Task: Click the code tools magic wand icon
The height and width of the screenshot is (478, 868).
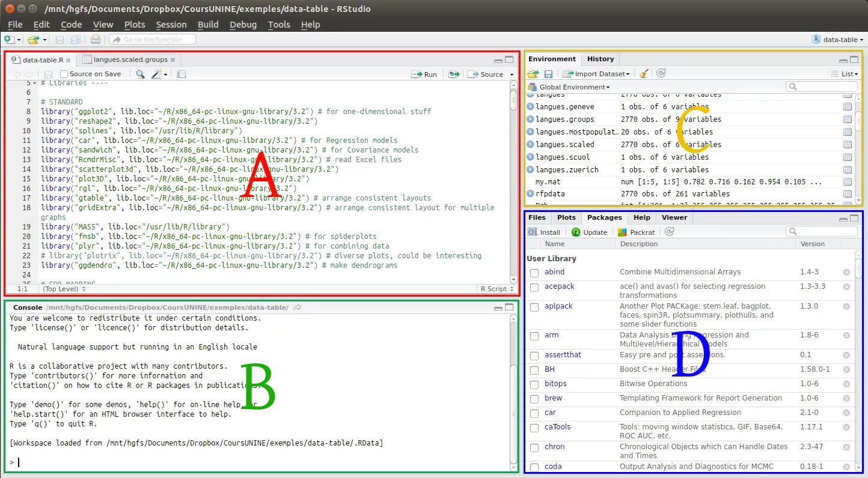Action: [x=157, y=74]
